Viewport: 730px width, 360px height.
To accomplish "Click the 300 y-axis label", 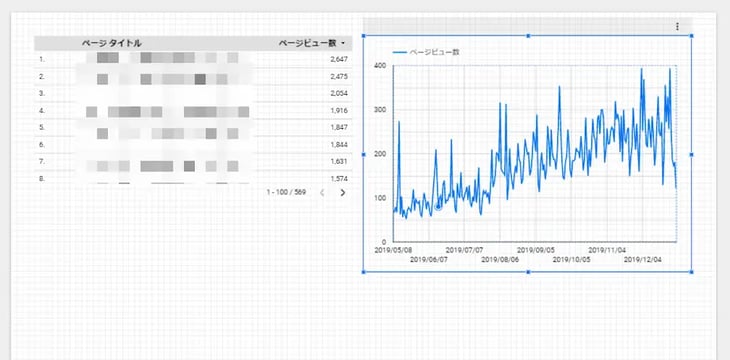I will tap(380, 110).
